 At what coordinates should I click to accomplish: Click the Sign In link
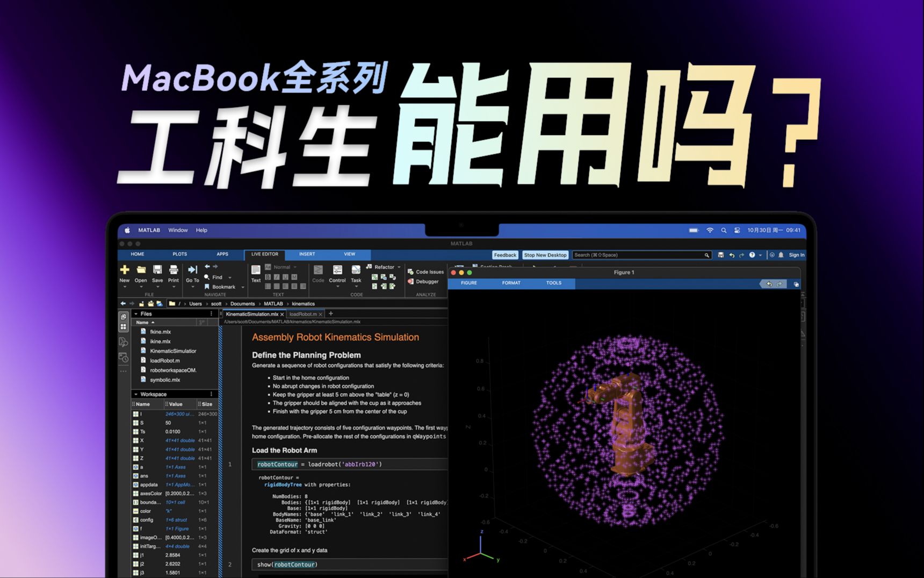(797, 255)
